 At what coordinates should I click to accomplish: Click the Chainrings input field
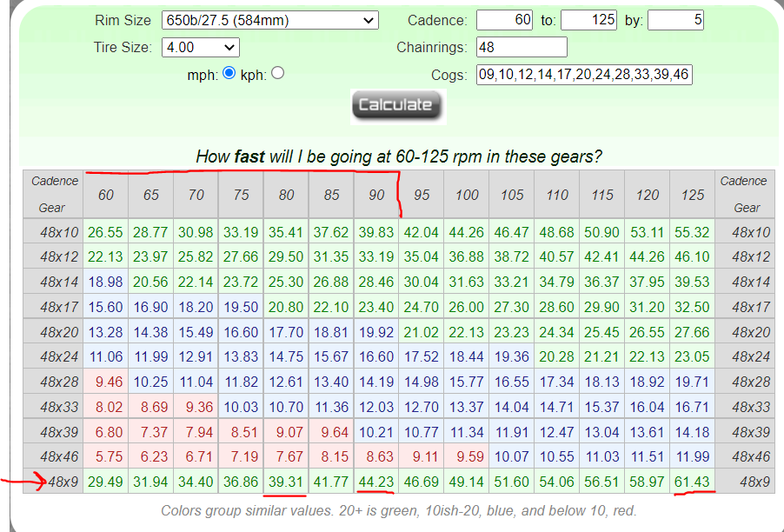coord(522,47)
